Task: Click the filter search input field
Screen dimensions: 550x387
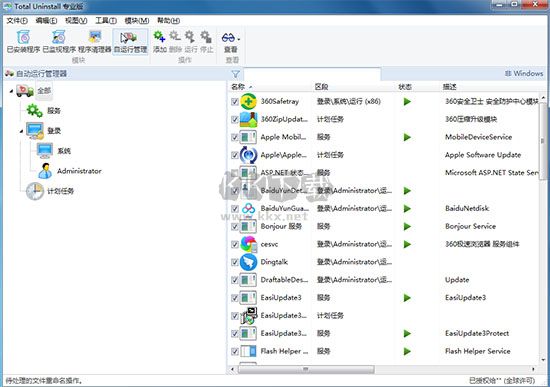Action: [x=312, y=74]
